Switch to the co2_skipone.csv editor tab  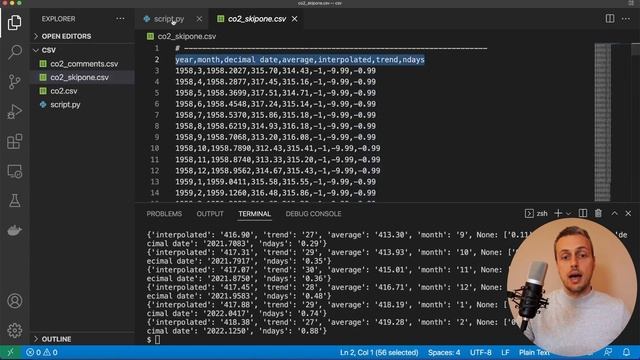click(x=257, y=19)
